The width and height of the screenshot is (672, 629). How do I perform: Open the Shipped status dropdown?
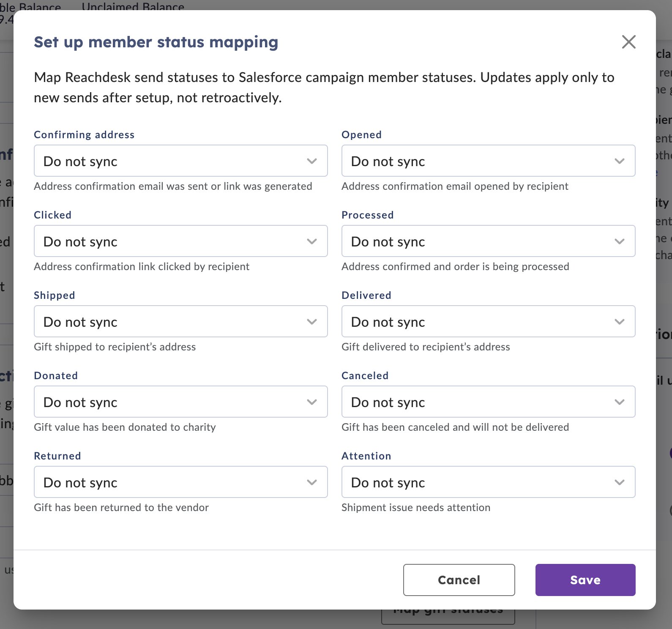tap(180, 321)
